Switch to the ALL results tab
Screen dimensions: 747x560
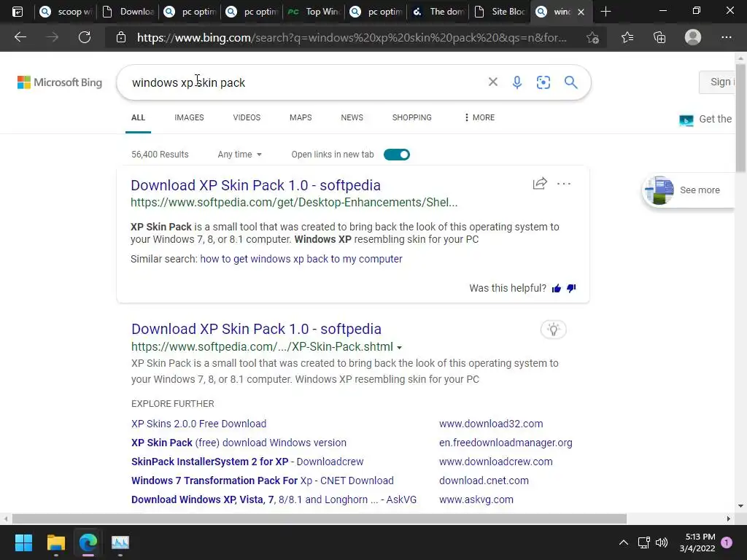(138, 117)
